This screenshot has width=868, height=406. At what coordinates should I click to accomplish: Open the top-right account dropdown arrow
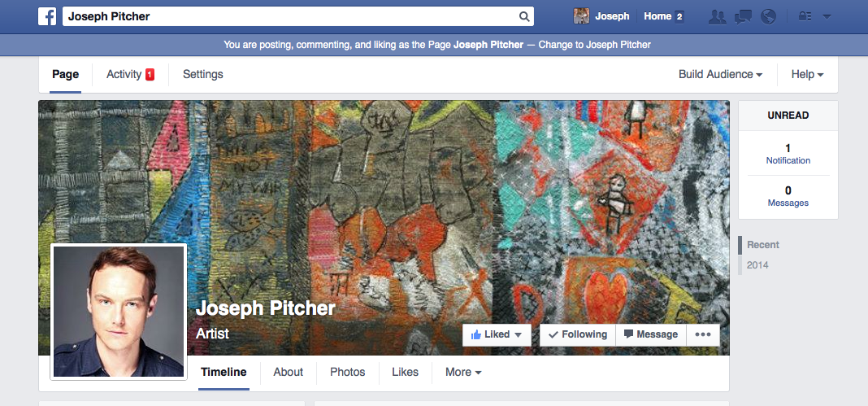coord(827,16)
